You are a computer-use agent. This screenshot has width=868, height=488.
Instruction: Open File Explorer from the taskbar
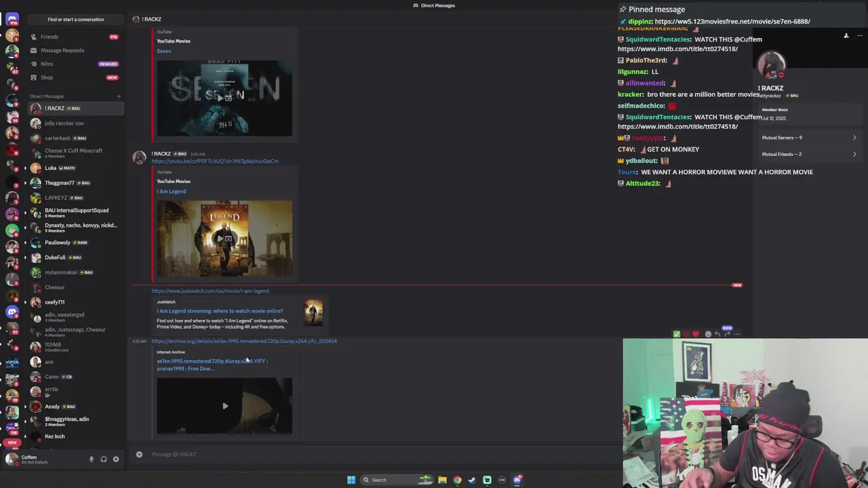click(442, 480)
